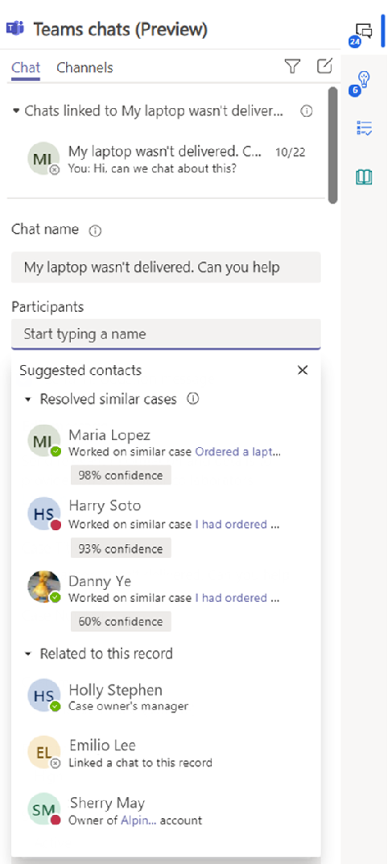Start a new chat with compose icon
392x868 pixels.
[324, 66]
